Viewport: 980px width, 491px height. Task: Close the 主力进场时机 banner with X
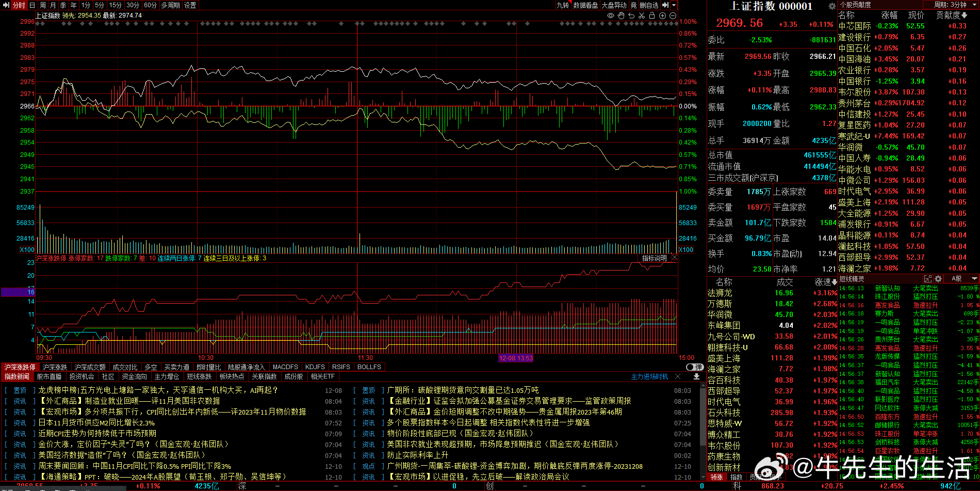678,377
